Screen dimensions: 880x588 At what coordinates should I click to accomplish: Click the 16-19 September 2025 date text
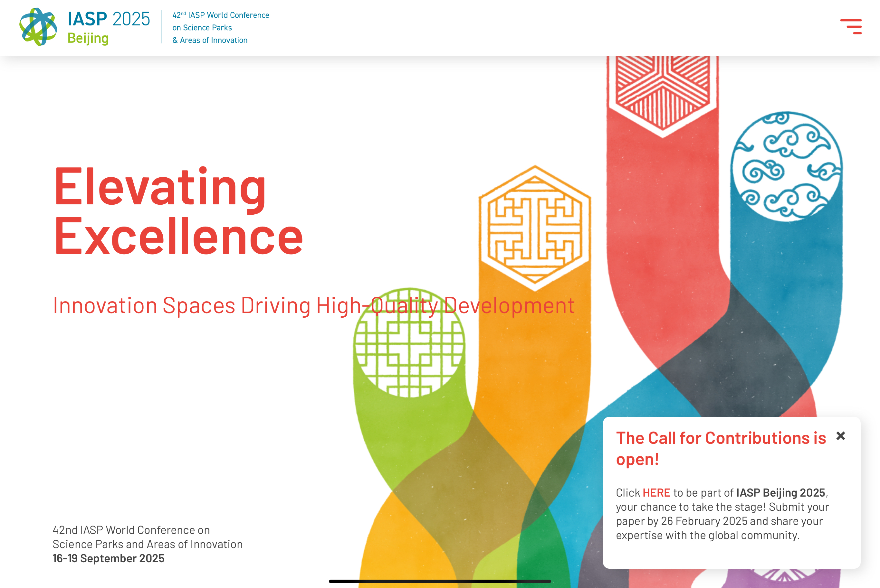[109, 558]
